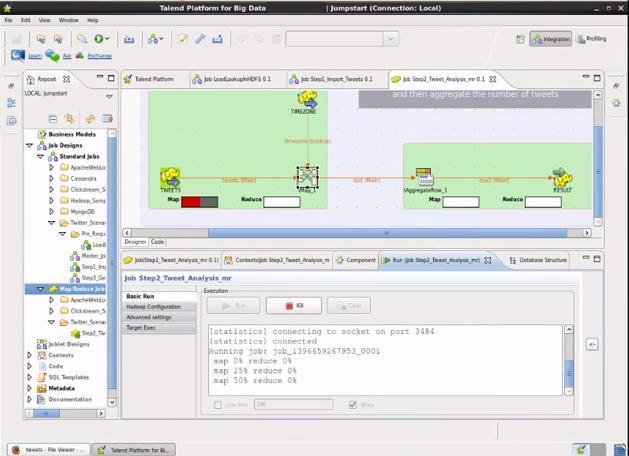This screenshot has width=629, height=456.
Task: Collapse the Job Designs tree node
Action: [x=30, y=145]
